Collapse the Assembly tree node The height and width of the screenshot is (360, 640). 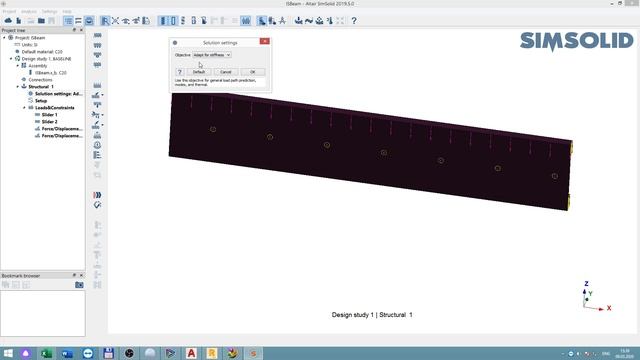click(18, 66)
